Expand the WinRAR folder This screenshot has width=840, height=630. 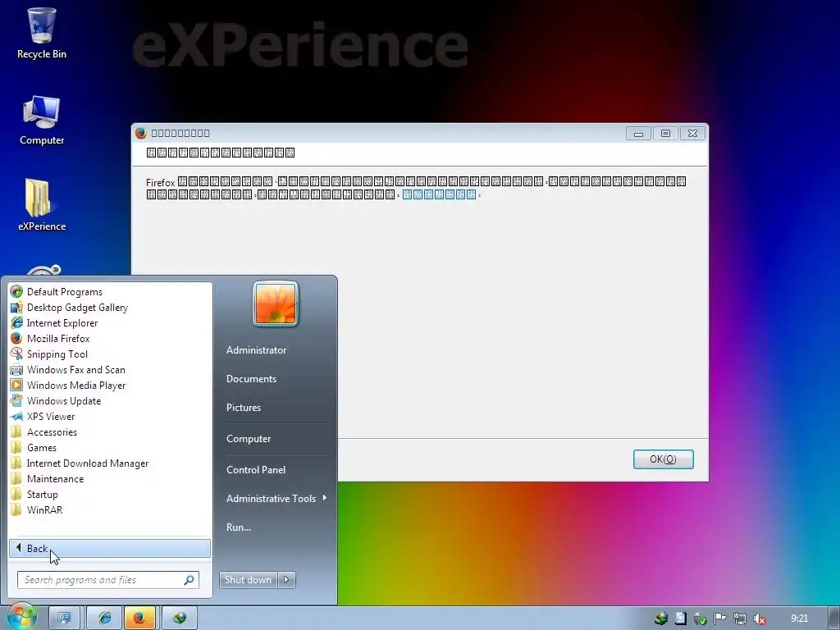click(44, 510)
